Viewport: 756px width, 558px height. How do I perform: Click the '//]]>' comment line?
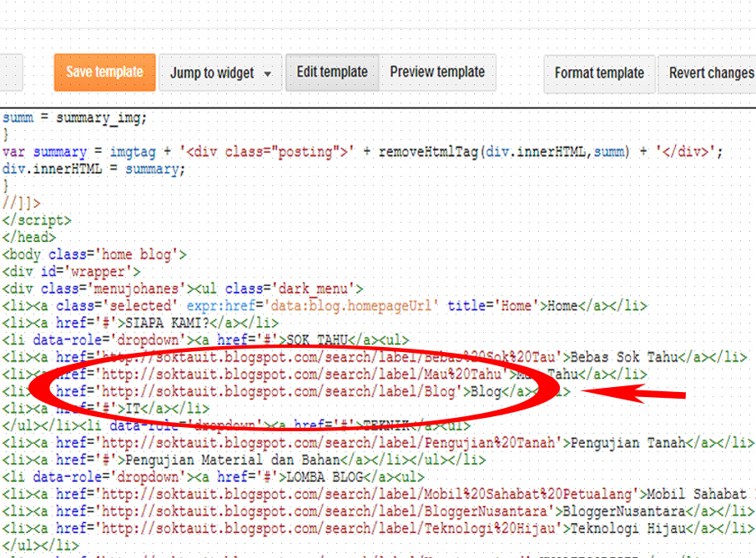click(x=21, y=204)
